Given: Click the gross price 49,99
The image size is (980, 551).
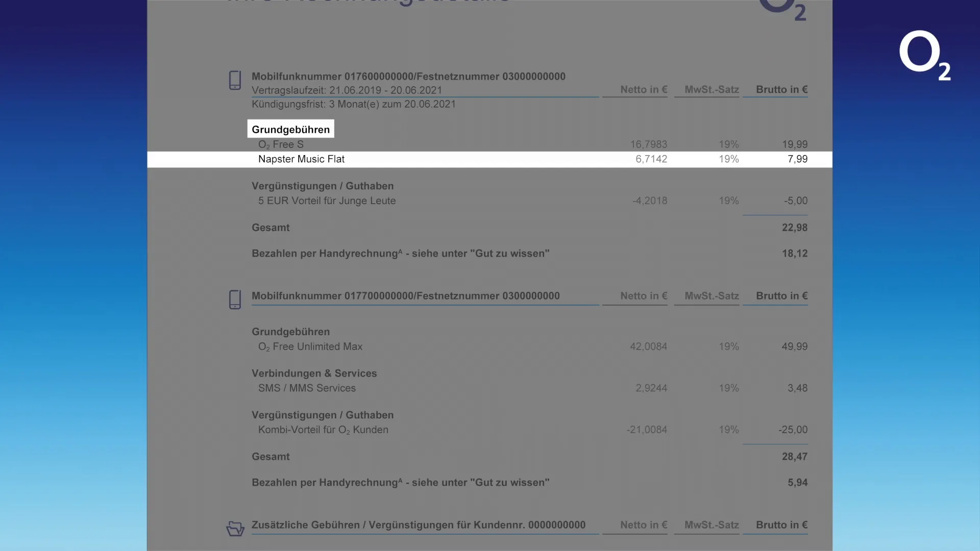Looking at the screenshot, I should pos(795,346).
